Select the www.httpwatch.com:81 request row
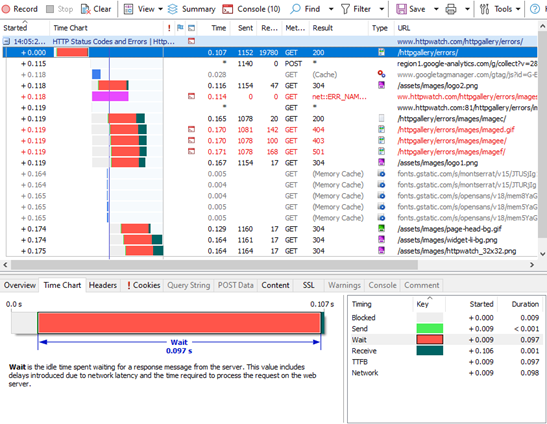The image size is (547, 424). (270, 107)
